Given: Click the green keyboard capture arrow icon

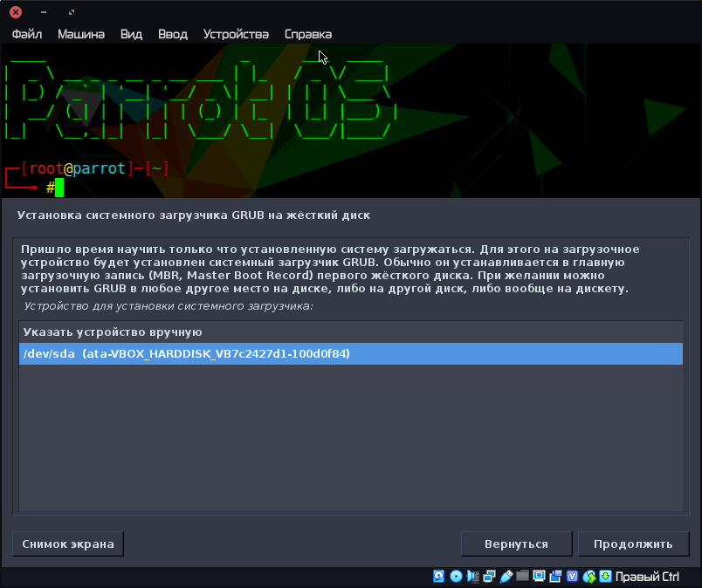Looking at the screenshot, I should (605, 577).
